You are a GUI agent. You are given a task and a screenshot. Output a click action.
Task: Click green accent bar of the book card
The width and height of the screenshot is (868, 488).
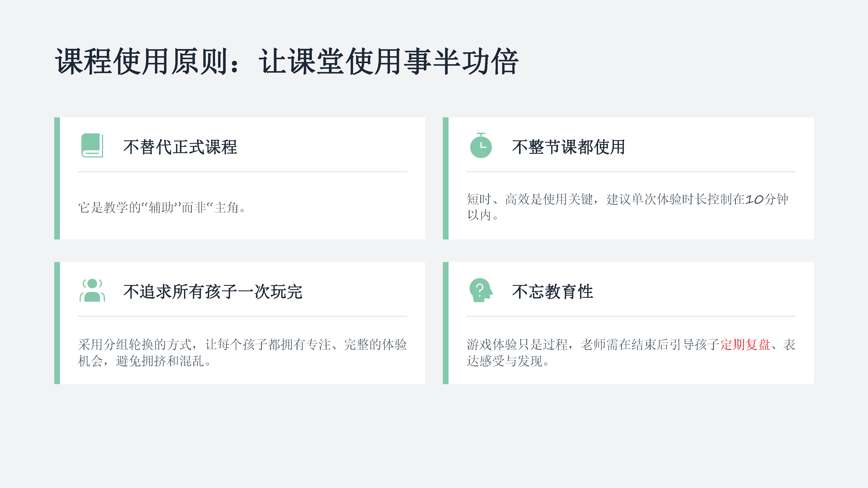[x=57, y=178]
